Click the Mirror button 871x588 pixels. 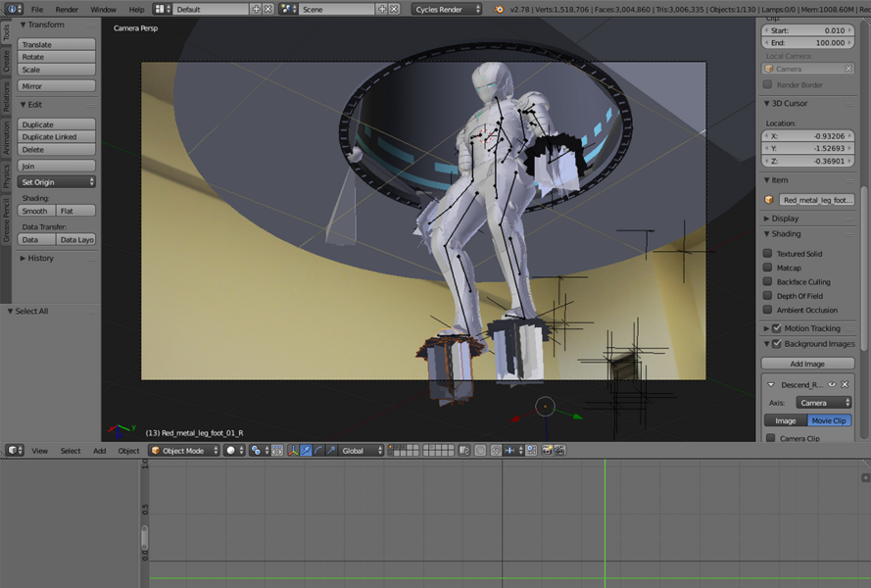[57, 85]
